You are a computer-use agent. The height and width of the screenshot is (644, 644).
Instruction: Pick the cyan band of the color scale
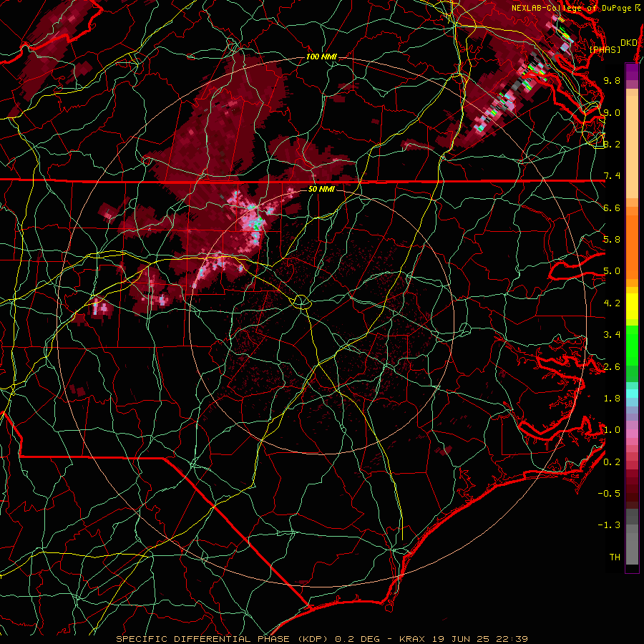632,394
